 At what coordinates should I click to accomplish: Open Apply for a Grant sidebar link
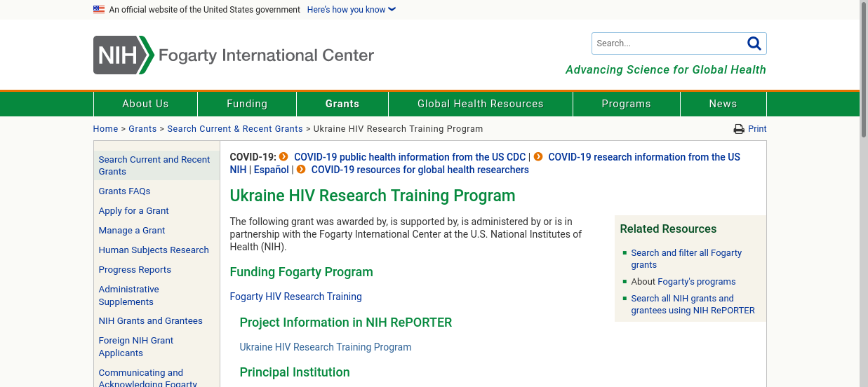(134, 211)
